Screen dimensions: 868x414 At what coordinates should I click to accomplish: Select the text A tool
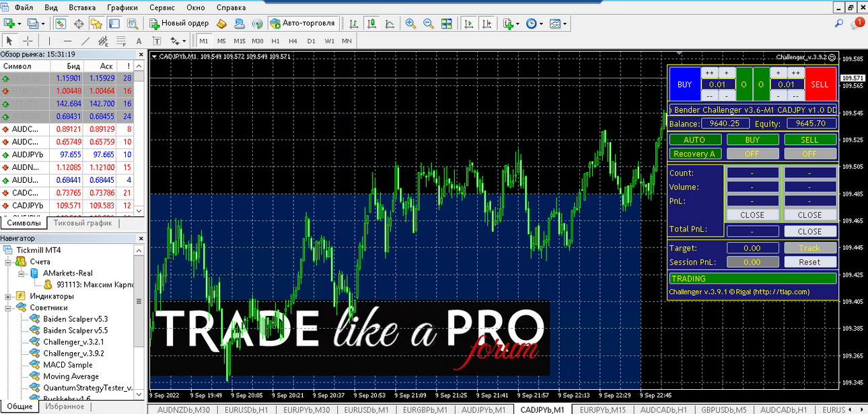pyautogui.click(x=139, y=40)
